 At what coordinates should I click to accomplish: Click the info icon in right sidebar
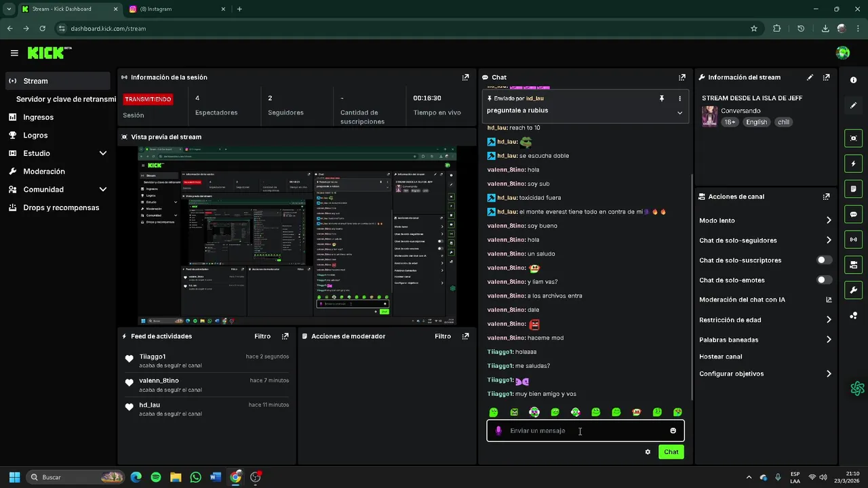pos(853,80)
